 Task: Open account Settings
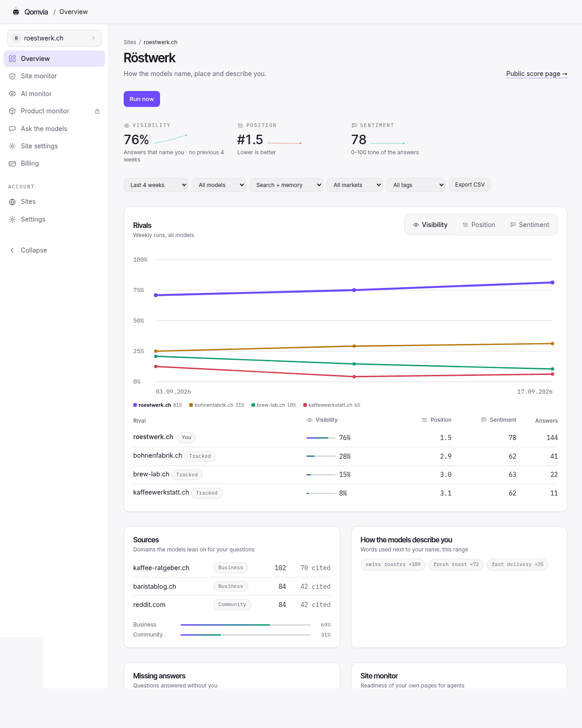(55, 219)
